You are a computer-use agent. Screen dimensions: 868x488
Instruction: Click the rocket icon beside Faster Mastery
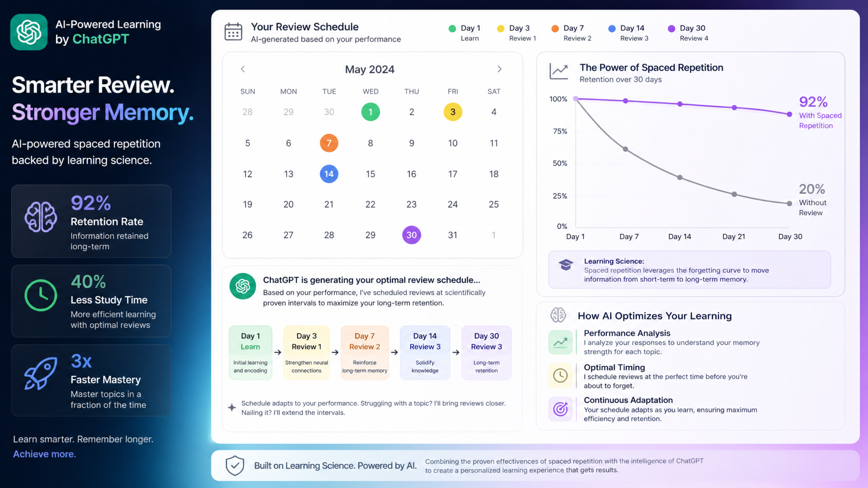coord(41,373)
